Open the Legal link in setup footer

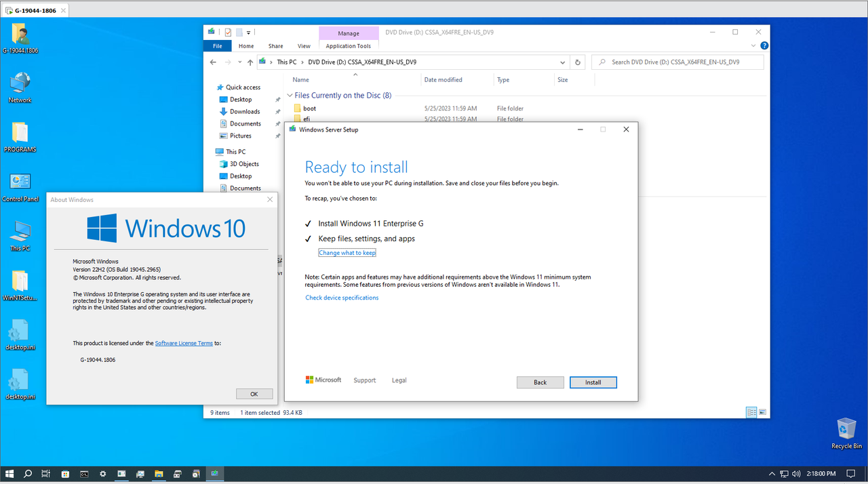(x=399, y=380)
